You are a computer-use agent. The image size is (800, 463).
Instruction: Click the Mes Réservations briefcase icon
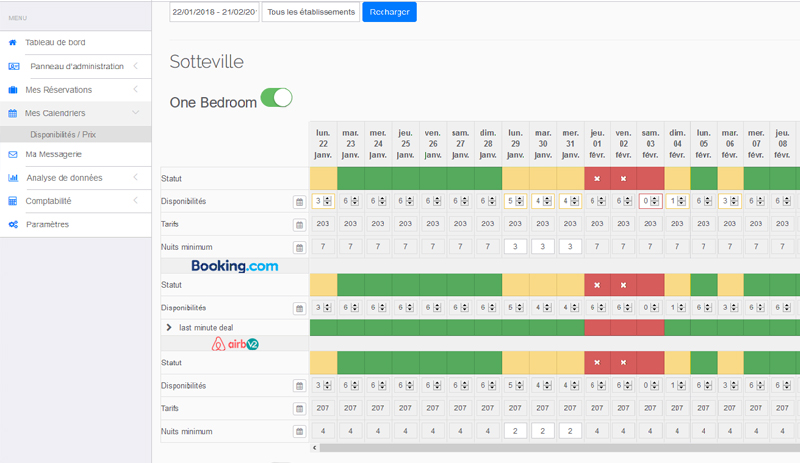click(x=13, y=90)
